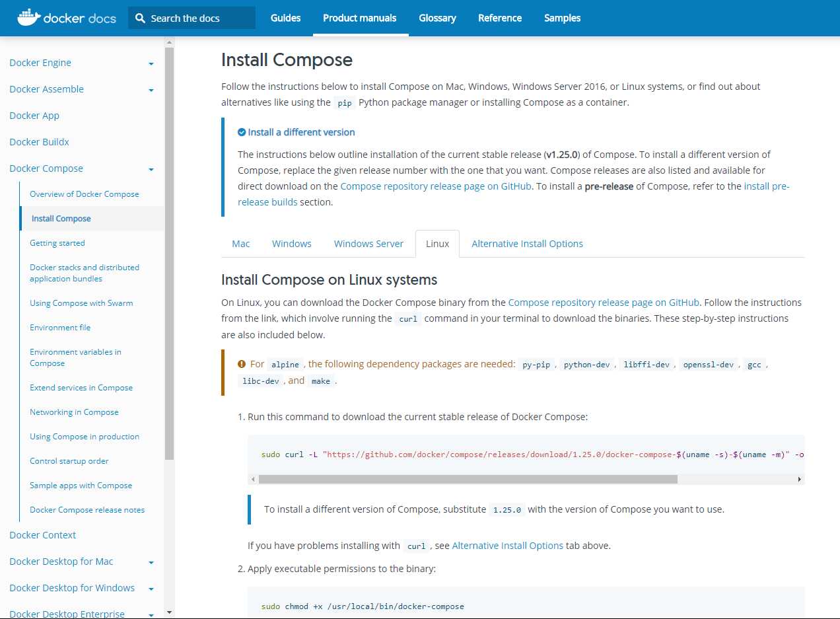Expand the Docker Desktop for Windows arrow
Image resolution: width=840 pixels, height=619 pixels.
click(x=151, y=589)
